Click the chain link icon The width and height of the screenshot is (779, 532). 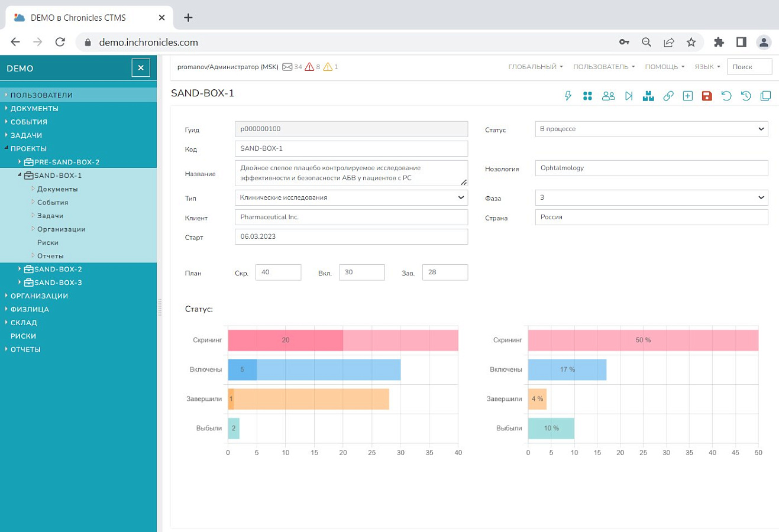click(x=668, y=96)
